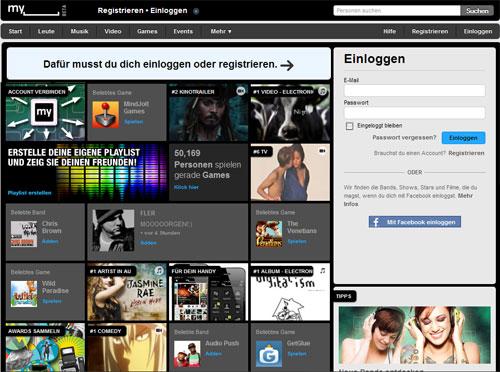Click Registrieren in the navigation bar

pyautogui.click(x=430, y=31)
